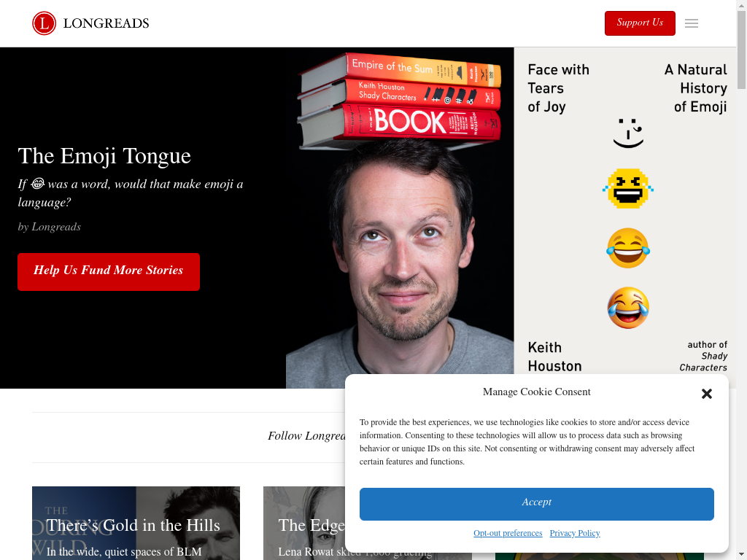Click the stack of books on man's head
The height and width of the screenshot is (560, 747).
(400, 99)
